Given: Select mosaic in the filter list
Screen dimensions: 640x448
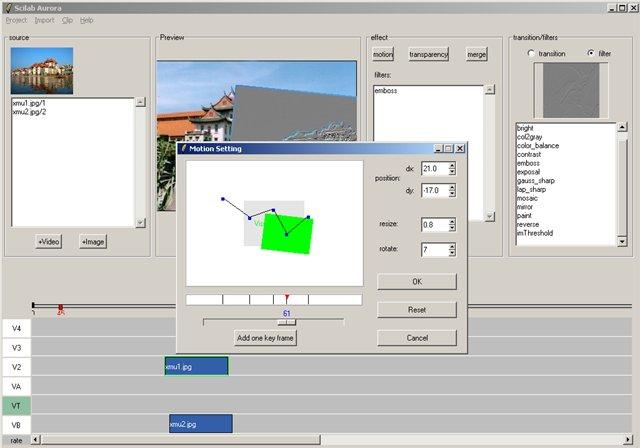Looking at the screenshot, I should (527, 198).
